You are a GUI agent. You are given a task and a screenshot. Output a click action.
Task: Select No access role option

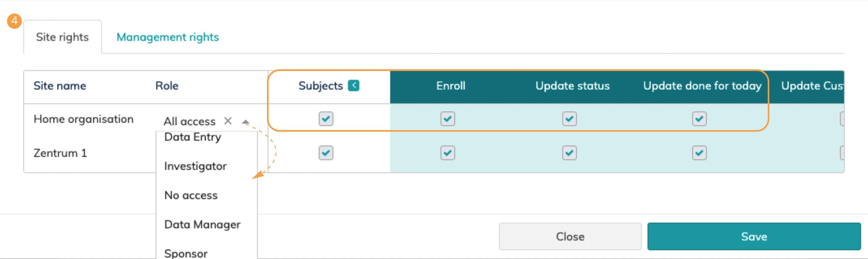191,195
